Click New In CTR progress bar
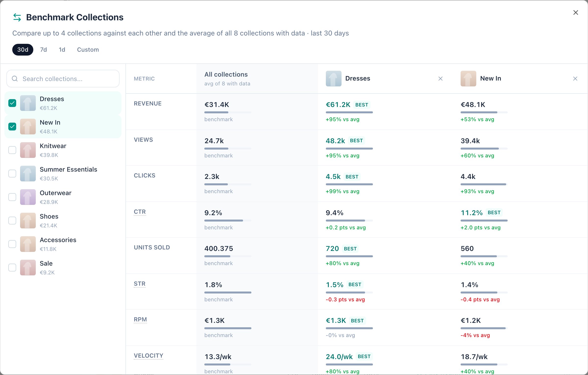This screenshot has width=588, height=375. 484,221
